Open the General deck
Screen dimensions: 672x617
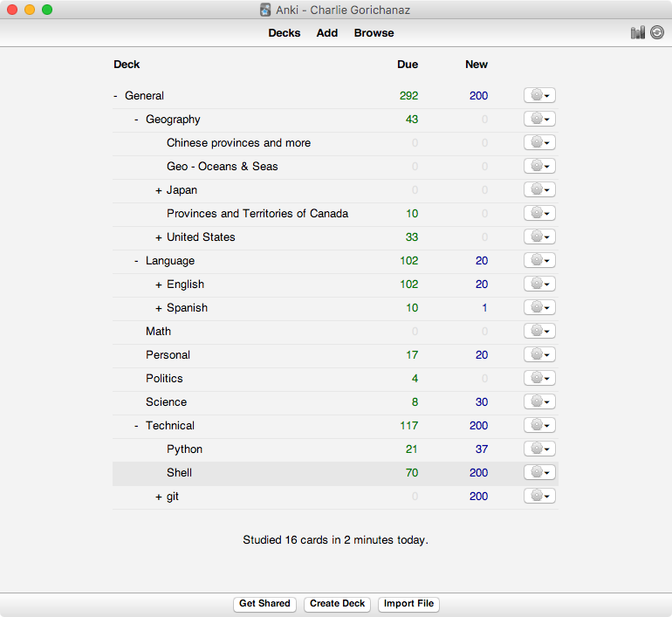(x=144, y=95)
